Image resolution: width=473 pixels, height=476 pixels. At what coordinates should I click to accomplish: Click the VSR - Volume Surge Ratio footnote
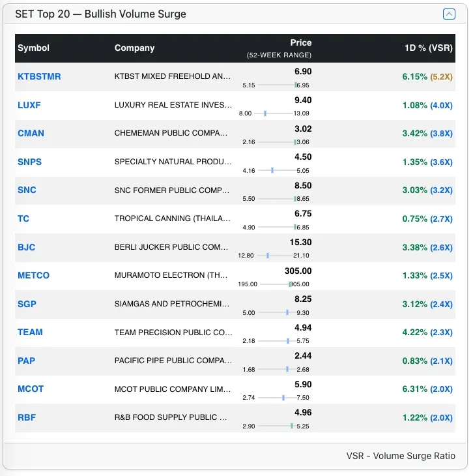401,456
